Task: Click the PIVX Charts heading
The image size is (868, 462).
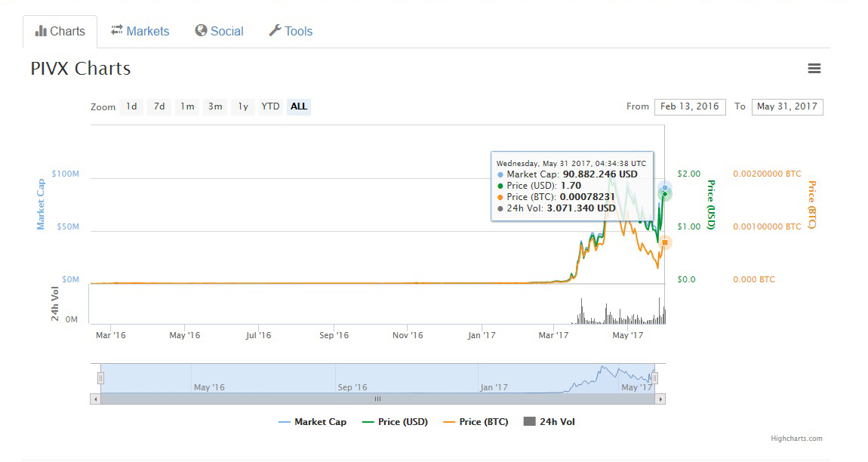Action: click(81, 69)
